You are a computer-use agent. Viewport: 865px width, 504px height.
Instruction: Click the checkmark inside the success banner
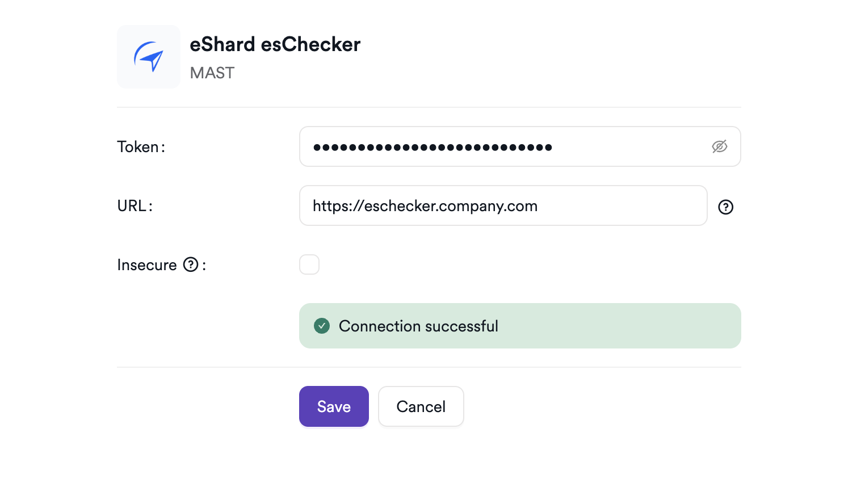[x=322, y=326]
